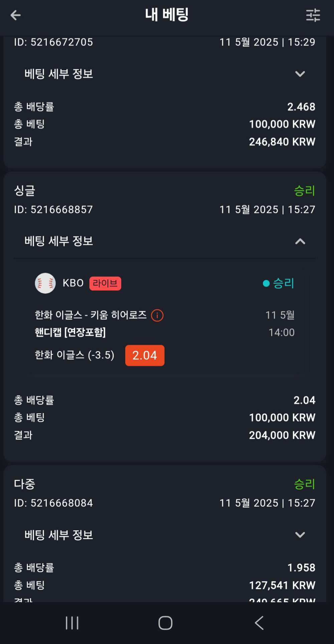Select the 싱글 bet card title
Image resolution: width=334 pixels, height=644 pixels.
pyautogui.click(x=25, y=191)
